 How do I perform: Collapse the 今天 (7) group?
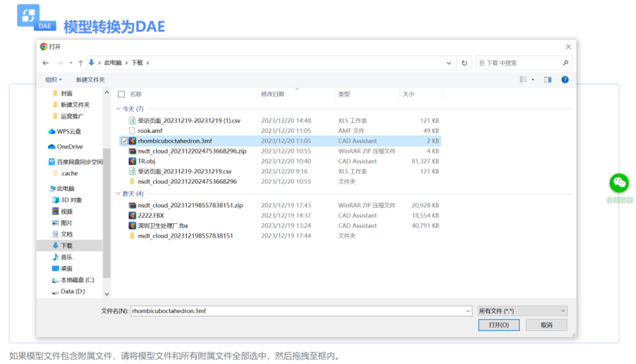click(118, 109)
